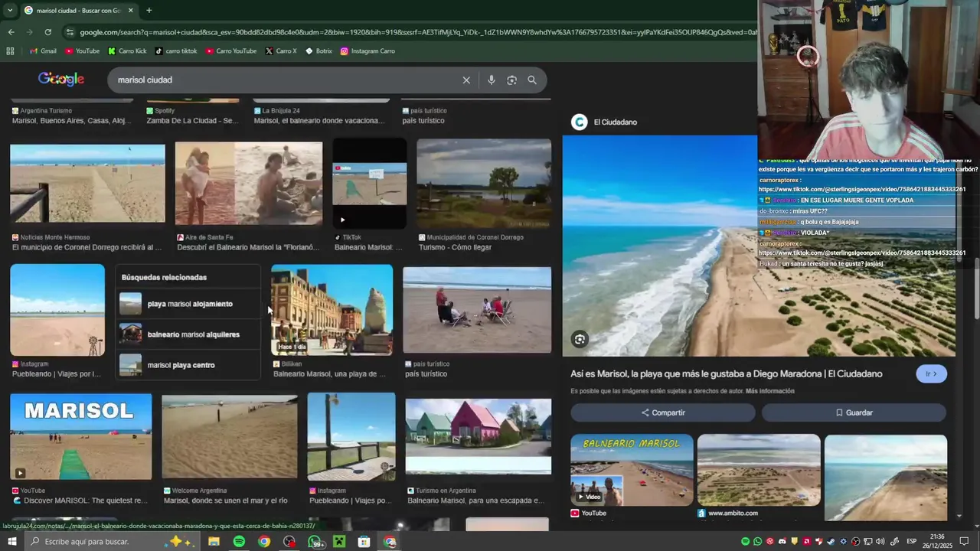The width and height of the screenshot is (980, 551).
Task: Close the 'marisol ciudad' browser tab
Action: click(130, 10)
